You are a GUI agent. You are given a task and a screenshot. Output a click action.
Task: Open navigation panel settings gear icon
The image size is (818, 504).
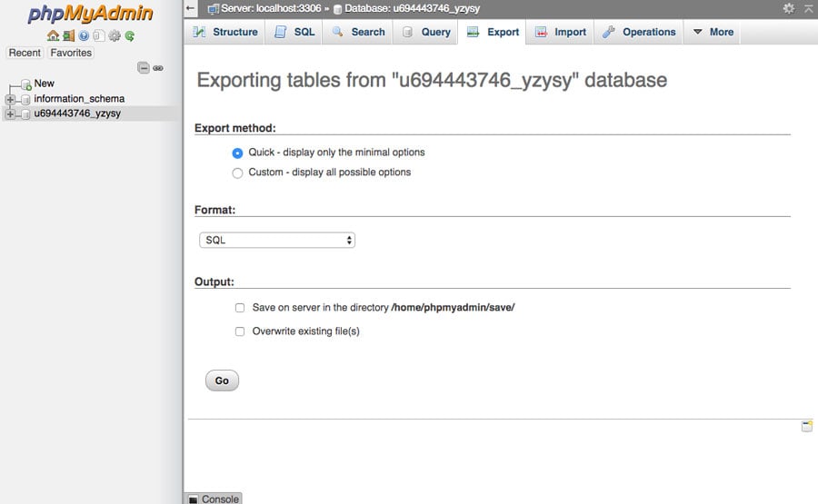click(115, 36)
